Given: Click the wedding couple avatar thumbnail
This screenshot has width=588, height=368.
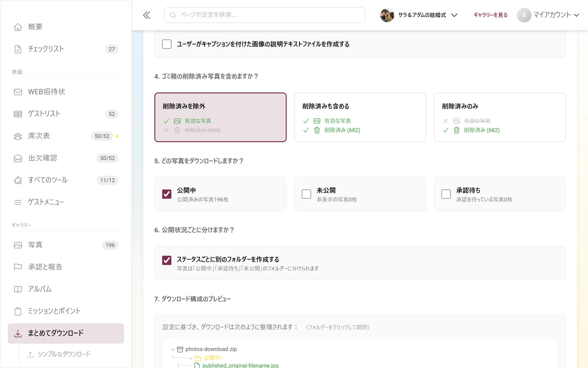Looking at the screenshot, I should tap(387, 15).
